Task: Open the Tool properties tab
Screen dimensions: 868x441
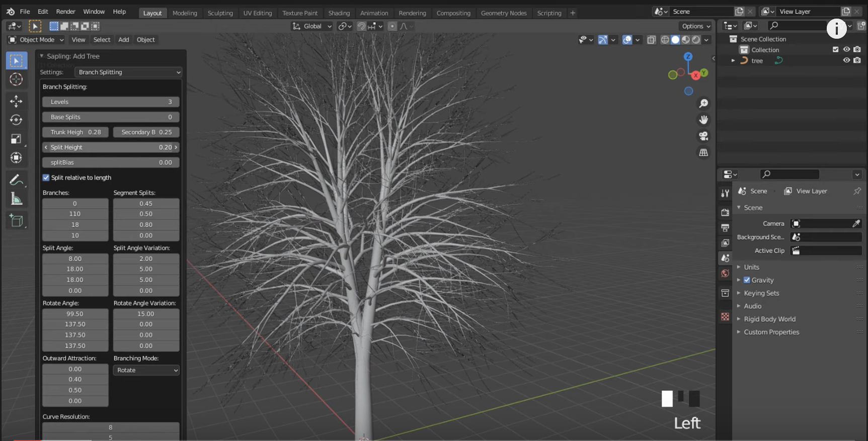Action: click(x=725, y=193)
